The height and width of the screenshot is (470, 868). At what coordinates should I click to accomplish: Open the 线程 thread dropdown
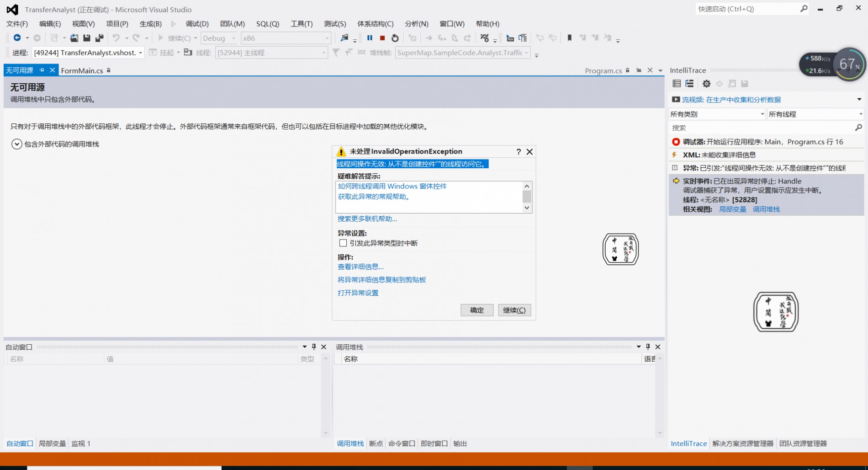coord(271,53)
